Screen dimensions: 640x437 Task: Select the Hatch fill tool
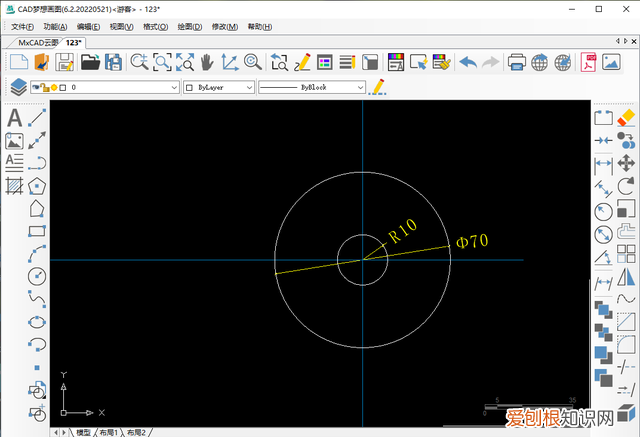14,186
